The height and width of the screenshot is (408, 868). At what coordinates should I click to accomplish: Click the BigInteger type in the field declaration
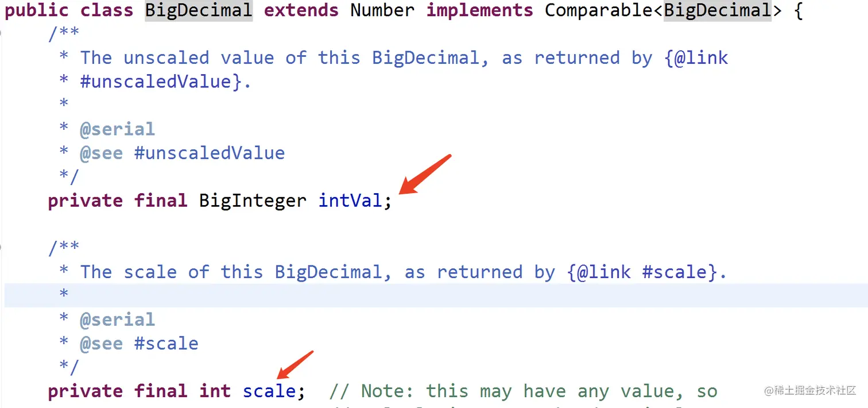point(253,200)
